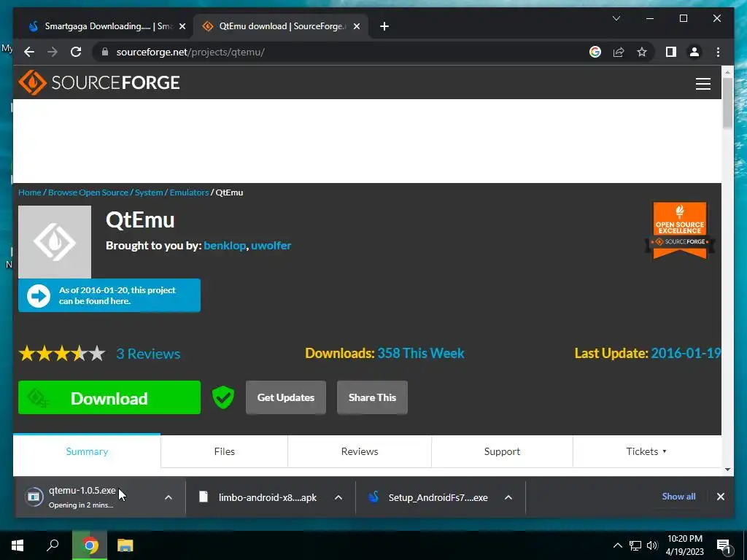Image resolution: width=747 pixels, height=560 pixels.
Task: Open Chrome tab search chevron
Action: coord(616,18)
